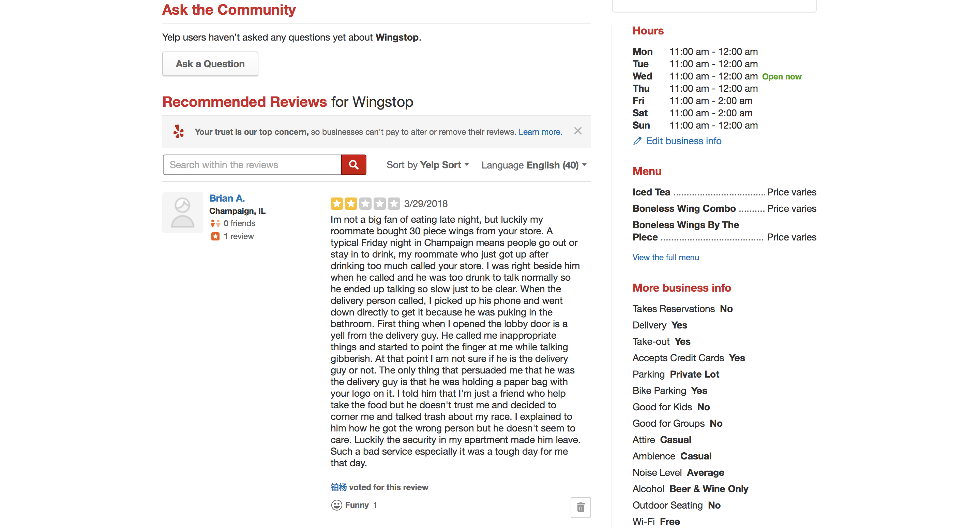Open the Language English (40) dropdown

pos(534,165)
